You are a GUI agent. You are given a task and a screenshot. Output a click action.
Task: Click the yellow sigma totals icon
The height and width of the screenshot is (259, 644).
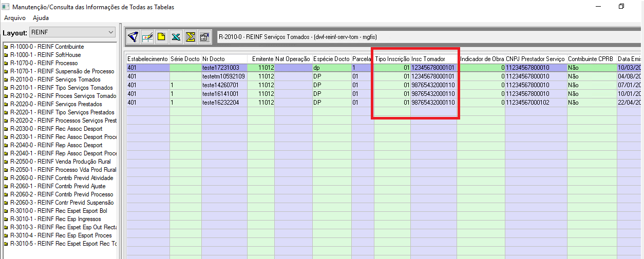pos(191,36)
